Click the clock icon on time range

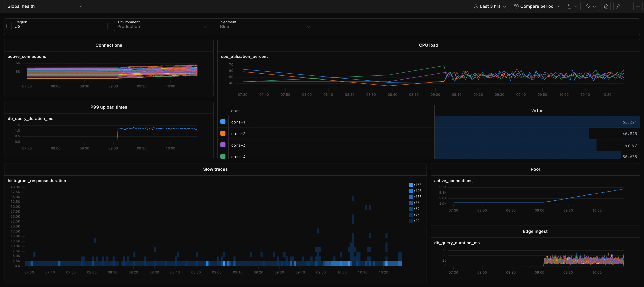[x=476, y=6]
